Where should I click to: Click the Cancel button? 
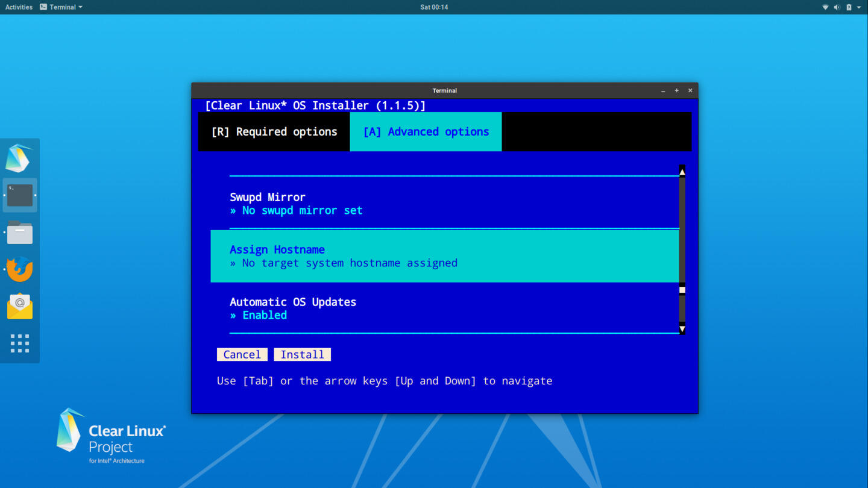pos(242,355)
